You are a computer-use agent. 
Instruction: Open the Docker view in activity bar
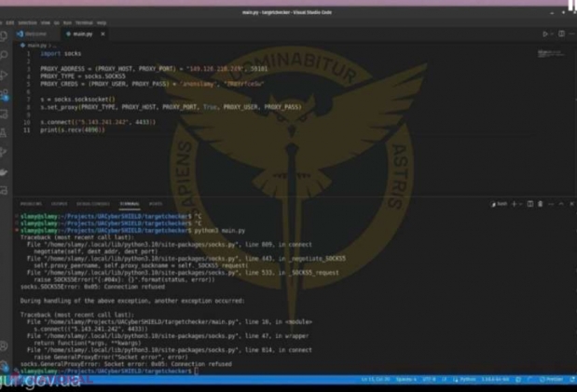[x=6, y=172]
